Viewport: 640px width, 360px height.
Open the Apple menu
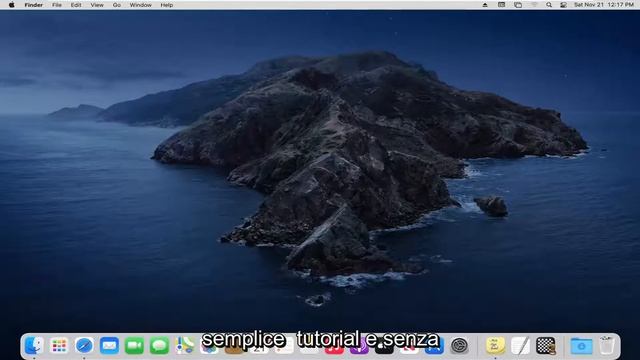[x=12, y=5]
